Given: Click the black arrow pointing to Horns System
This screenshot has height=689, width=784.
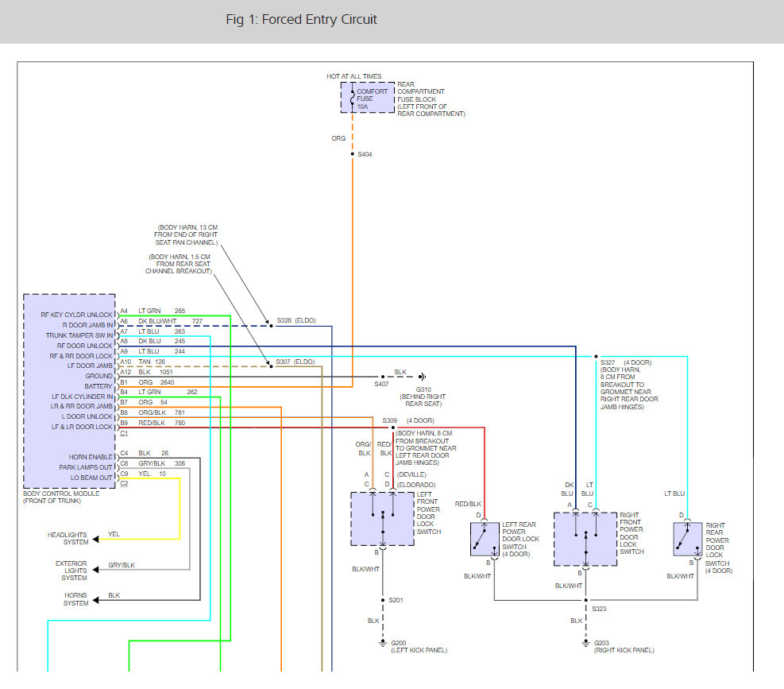Looking at the screenshot, I should point(96,599).
